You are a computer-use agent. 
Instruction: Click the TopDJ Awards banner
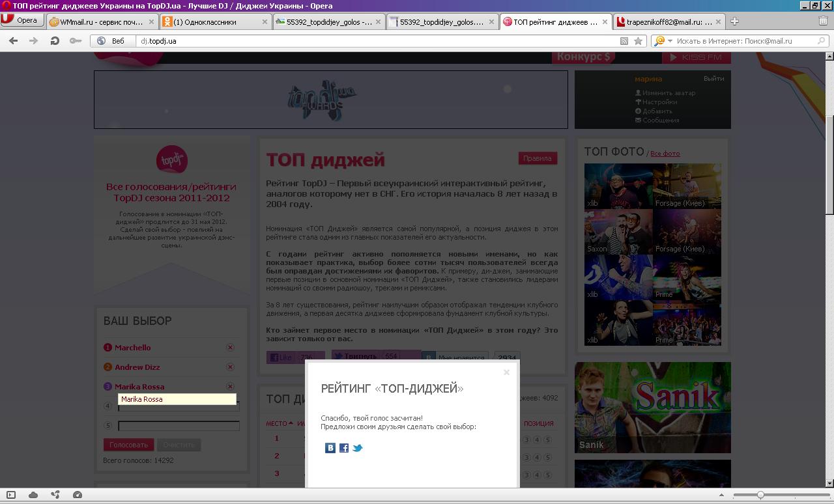coord(331,100)
